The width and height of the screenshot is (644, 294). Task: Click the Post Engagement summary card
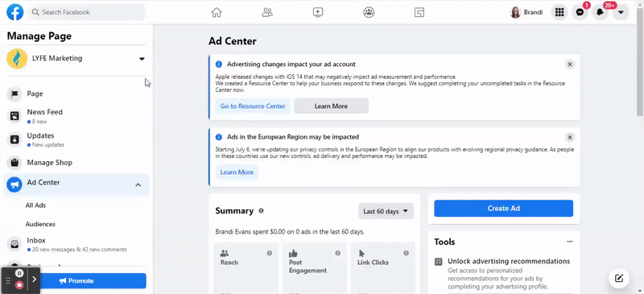pyautogui.click(x=315, y=268)
